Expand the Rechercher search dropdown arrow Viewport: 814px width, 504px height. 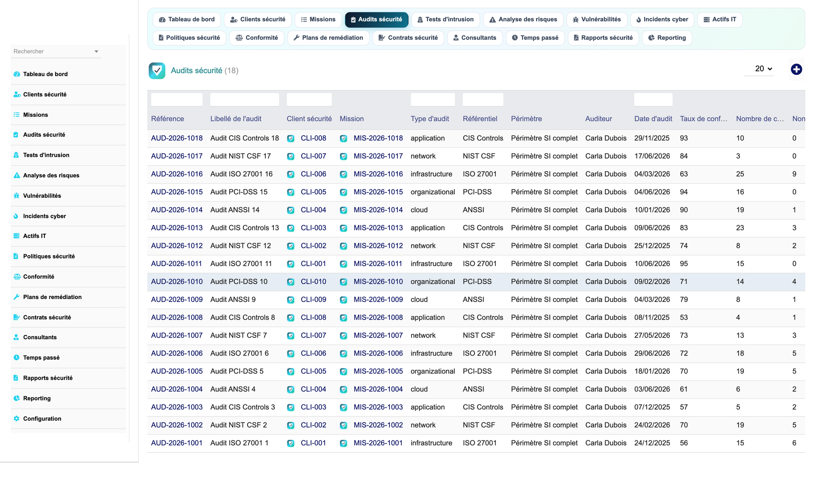click(x=96, y=51)
